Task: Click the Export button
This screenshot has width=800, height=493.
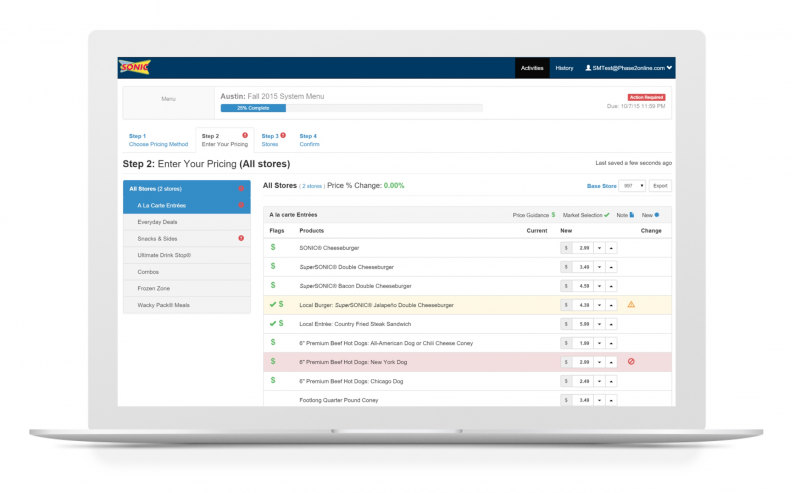Action: (660, 186)
